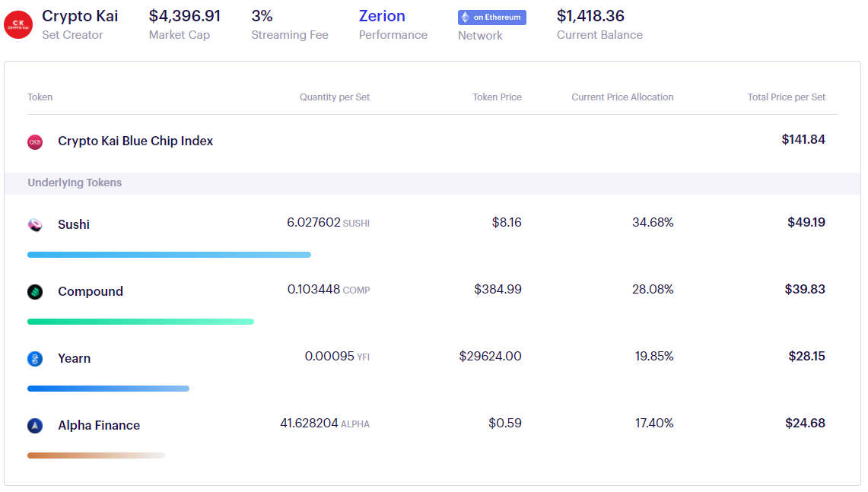Click the Network label
The height and width of the screenshot is (492, 868).
480,36
